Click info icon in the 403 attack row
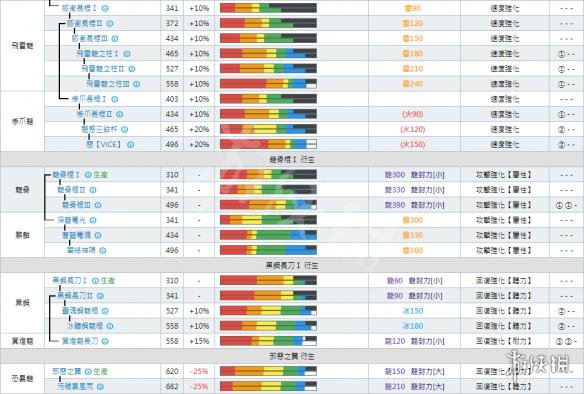Image resolution: width=584 pixels, height=394 pixels. 115,99
